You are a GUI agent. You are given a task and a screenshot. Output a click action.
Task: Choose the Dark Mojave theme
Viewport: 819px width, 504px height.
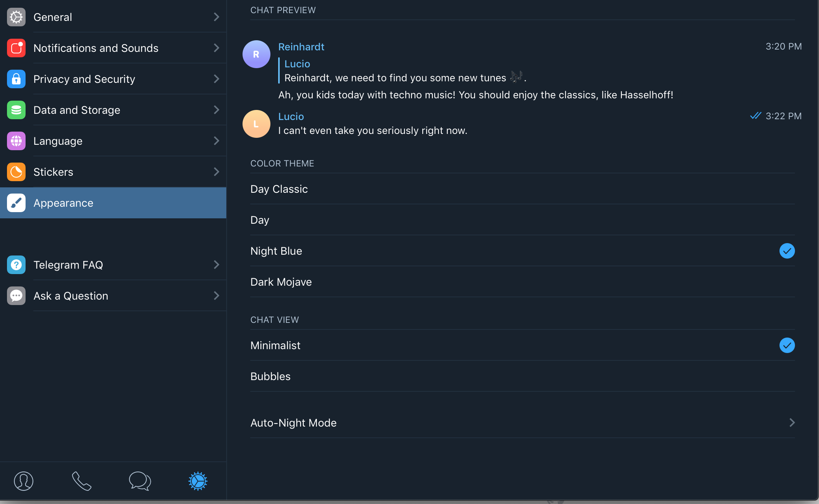(281, 282)
